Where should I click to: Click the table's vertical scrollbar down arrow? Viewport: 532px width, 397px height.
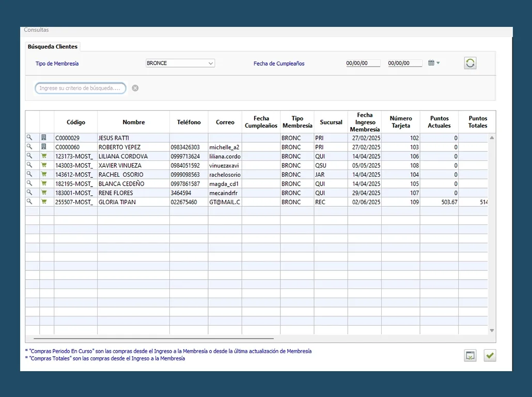(492, 330)
